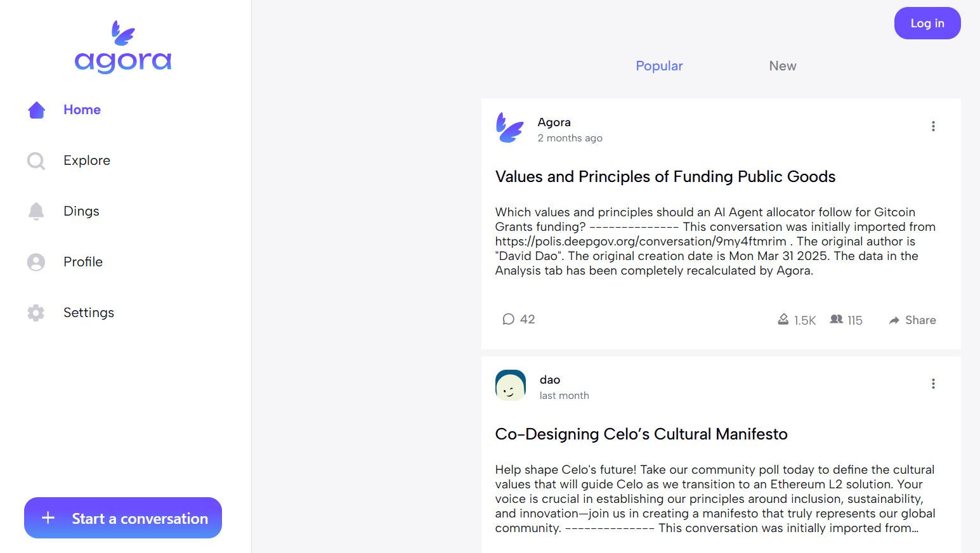Click the Explore magnifier icon
980x553 pixels.
(x=36, y=161)
